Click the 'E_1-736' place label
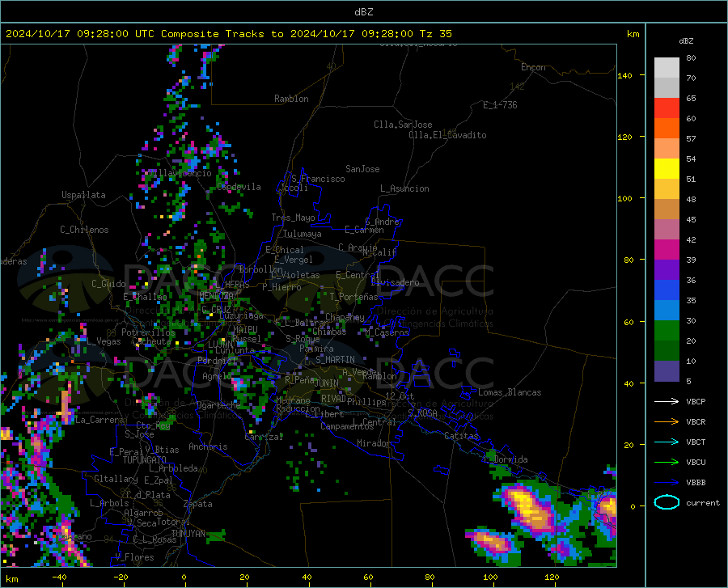728x588 pixels. 500,105
